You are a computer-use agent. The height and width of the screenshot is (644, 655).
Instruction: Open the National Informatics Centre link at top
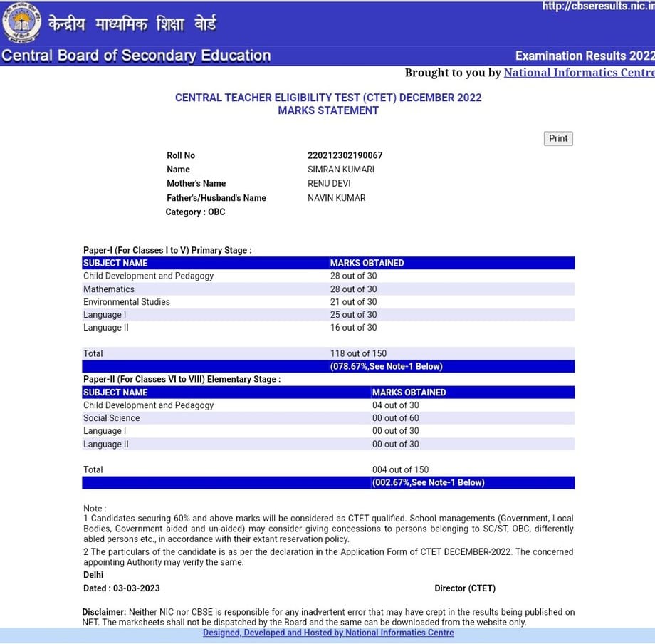pyautogui.click(x=580, y=72)
